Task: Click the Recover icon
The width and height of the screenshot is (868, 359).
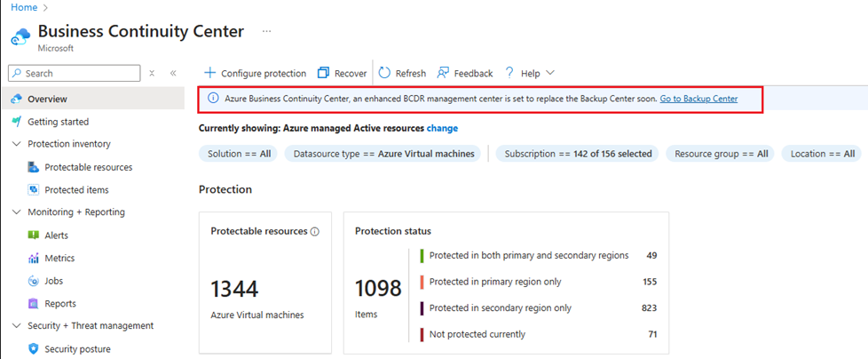Action: (323, 73)
